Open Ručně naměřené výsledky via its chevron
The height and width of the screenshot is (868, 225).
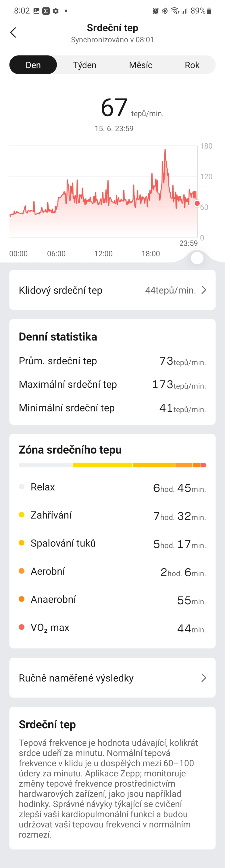204,678
